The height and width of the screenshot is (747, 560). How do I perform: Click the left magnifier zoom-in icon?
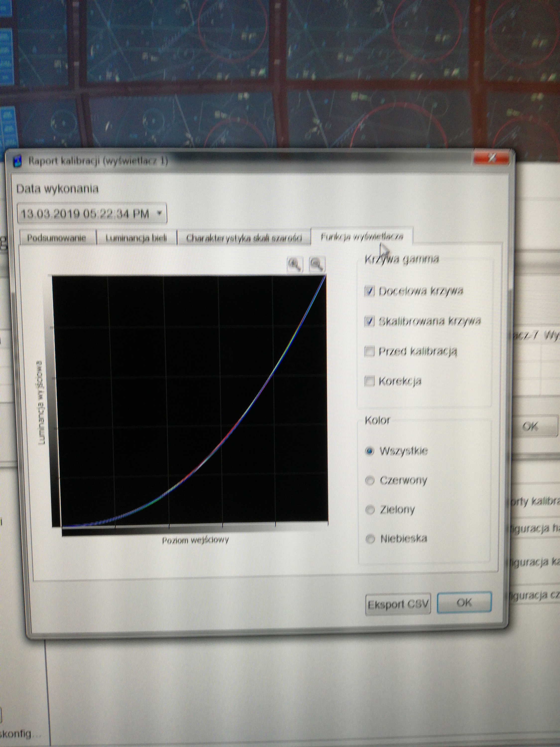pos(295,264)
